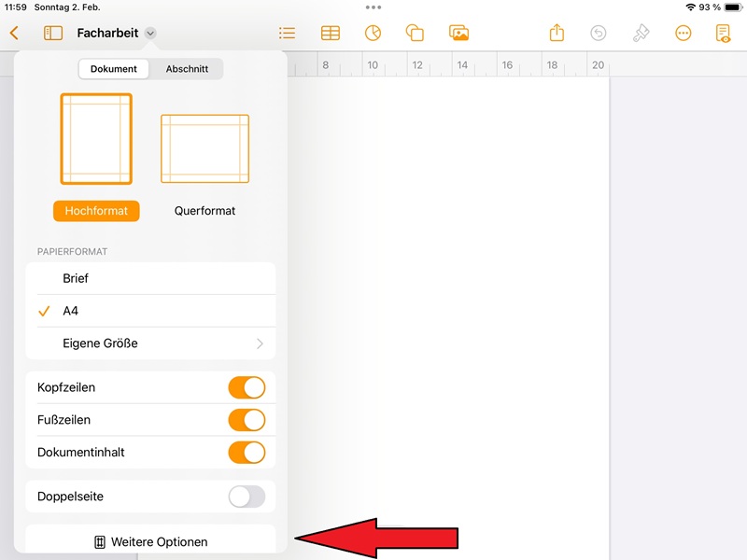Tap the ruler at mark 14
The height and width of the screenshot is (560, 747).
462,64
